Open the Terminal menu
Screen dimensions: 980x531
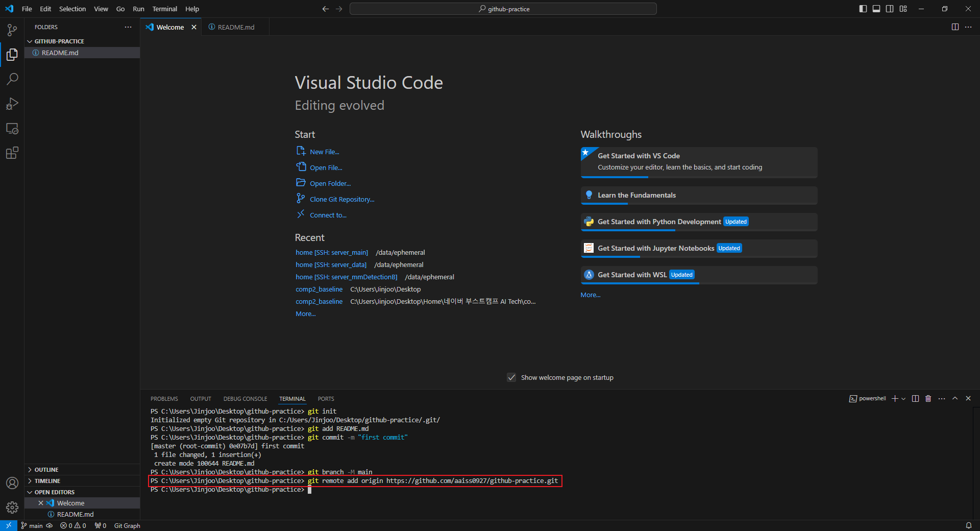pos(164,9)
